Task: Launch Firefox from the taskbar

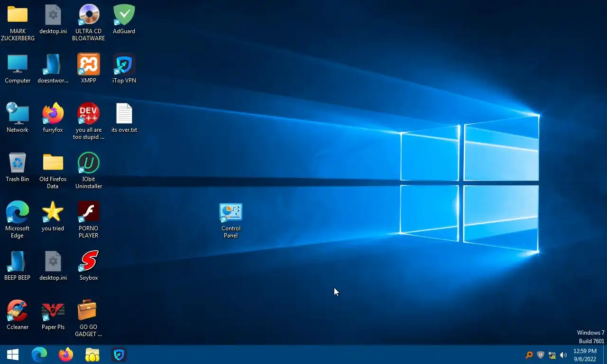Action: point(66,355)
